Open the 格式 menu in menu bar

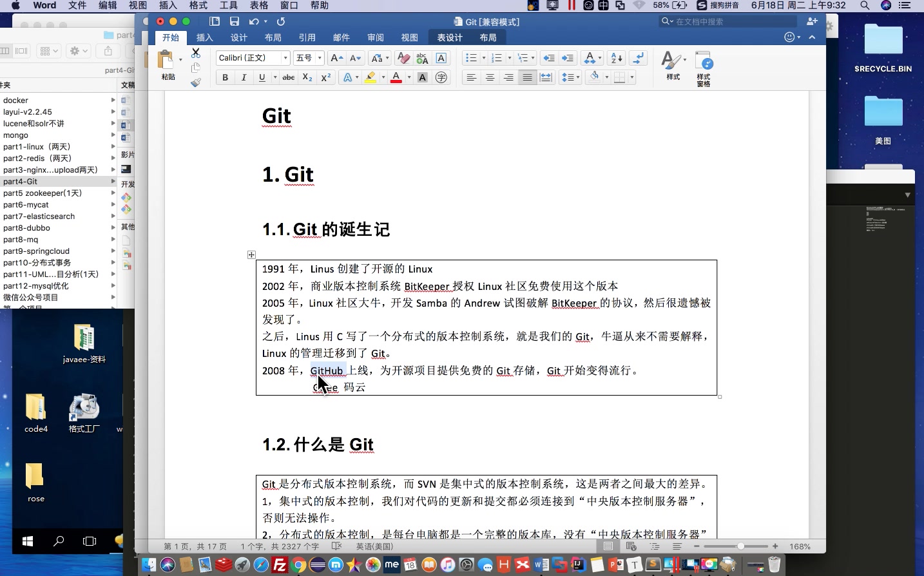198,5
